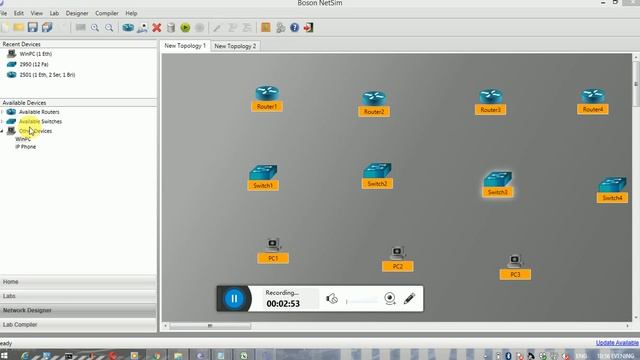Expand the Available Routers tree node
Image resolution: width=640 pixels, height=360 pixels.
coord(2,111)
